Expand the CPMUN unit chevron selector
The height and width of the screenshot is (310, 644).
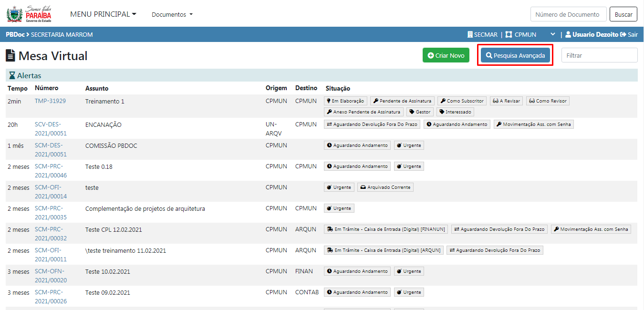[x=553, y=35]
